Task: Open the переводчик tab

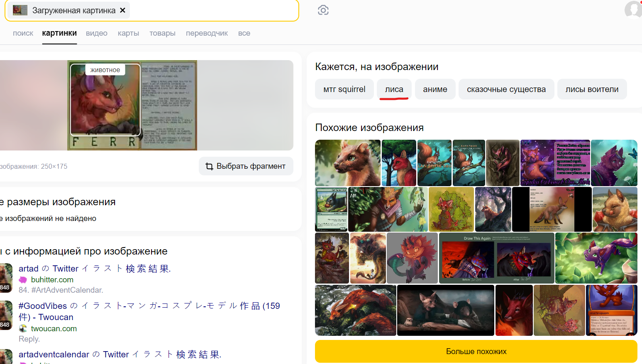Action: pos(207,33)
